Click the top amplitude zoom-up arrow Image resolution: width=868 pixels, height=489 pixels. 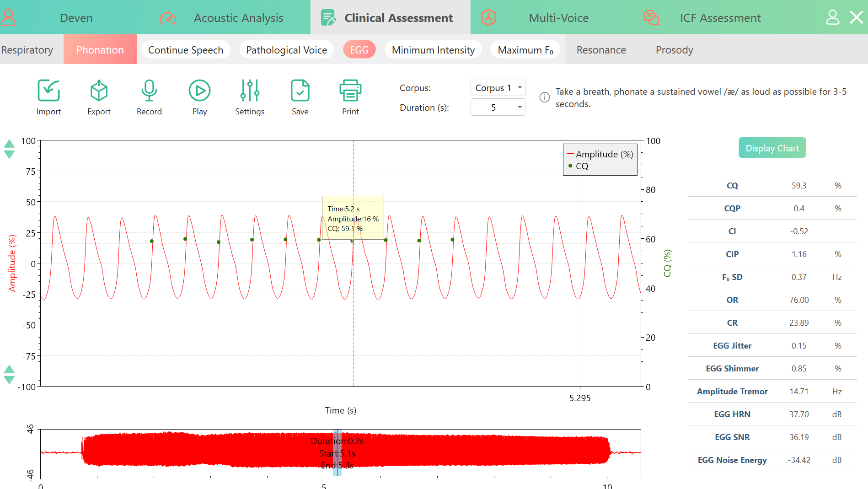(x=9, y=144)
